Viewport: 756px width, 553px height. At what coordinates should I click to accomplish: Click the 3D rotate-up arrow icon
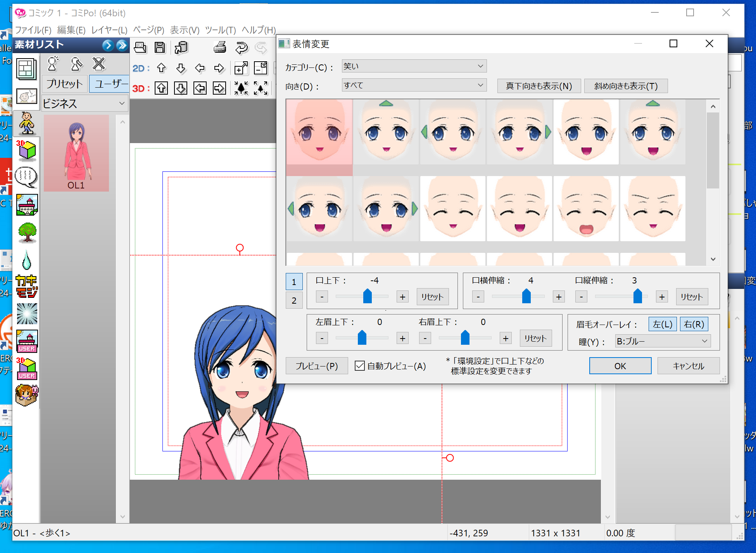click(x=161, y=88)
